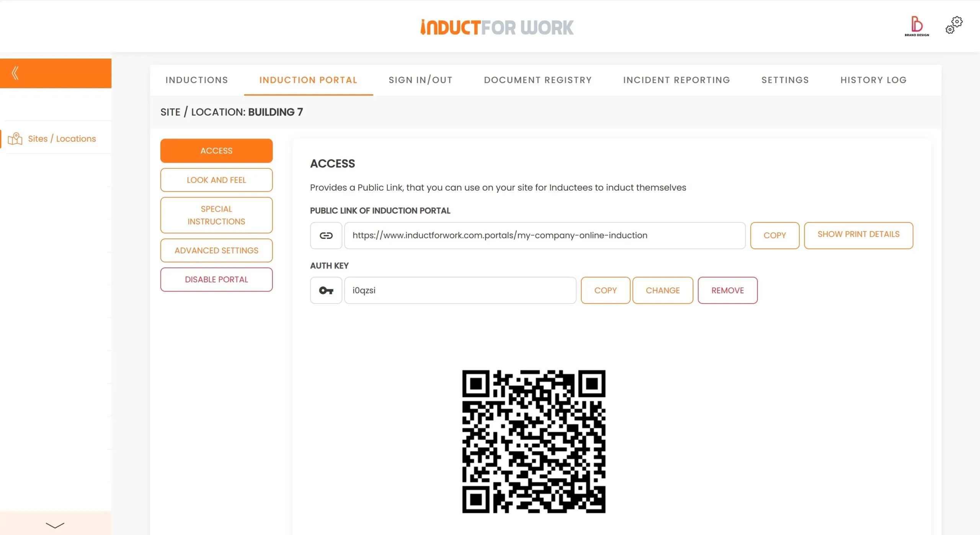Viewport: 980px width, 535px height.
Task: Click the auth key input field
Action: [460, 290]
